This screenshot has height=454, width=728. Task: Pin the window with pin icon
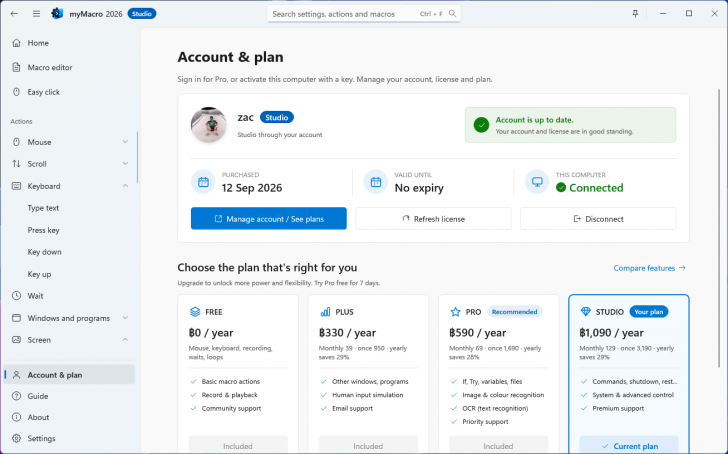635,13
